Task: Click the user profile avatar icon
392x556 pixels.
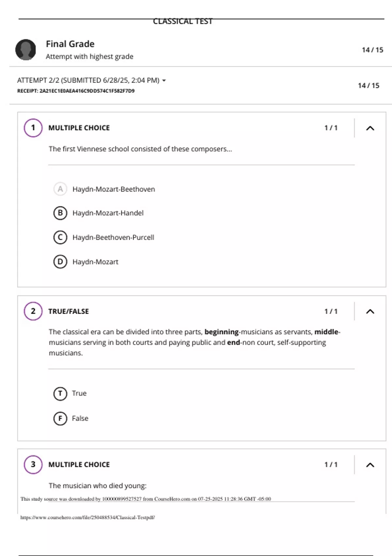Action: (25, 50)
